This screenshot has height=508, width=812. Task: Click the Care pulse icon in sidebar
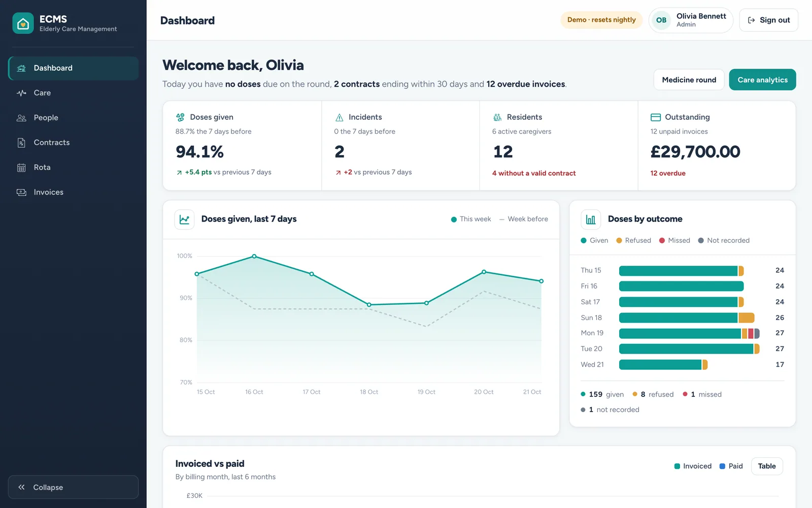click(x=21, y=93)
